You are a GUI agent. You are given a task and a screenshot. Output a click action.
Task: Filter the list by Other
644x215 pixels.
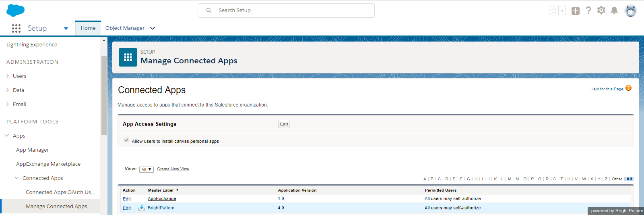(x=617, y=179)
